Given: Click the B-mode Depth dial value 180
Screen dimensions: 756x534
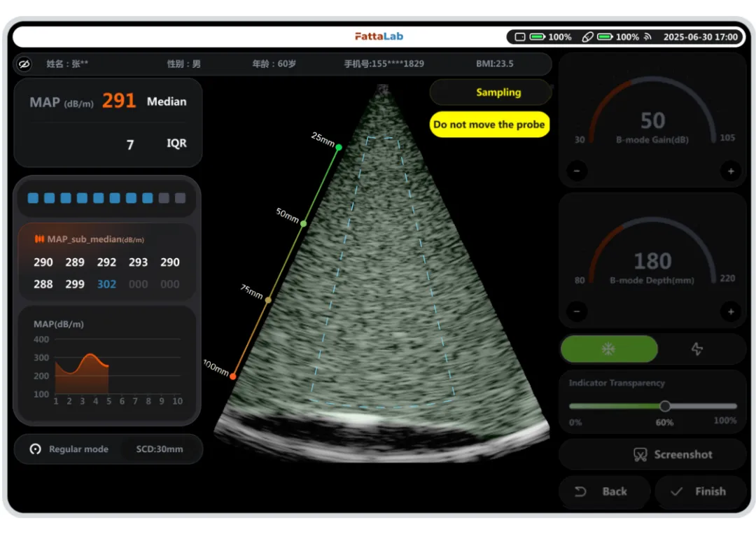Looking at the screenshot, I should point(653,261).
